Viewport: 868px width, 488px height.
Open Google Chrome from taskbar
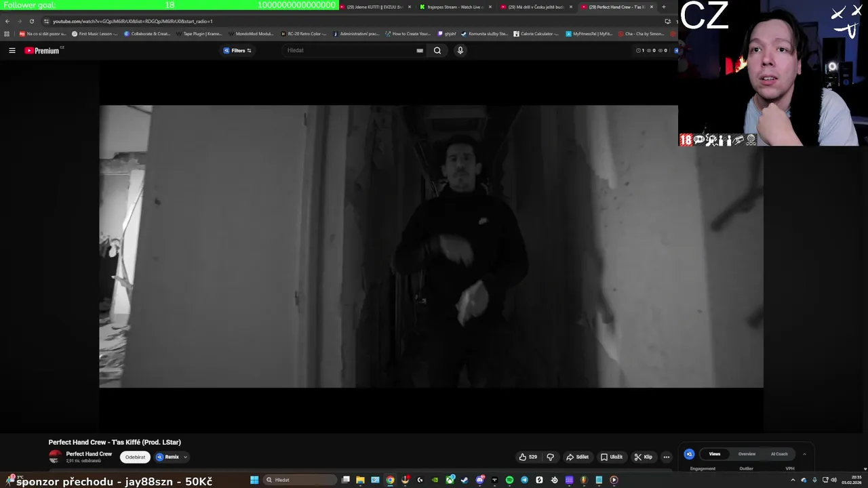[x=390, y=480]
